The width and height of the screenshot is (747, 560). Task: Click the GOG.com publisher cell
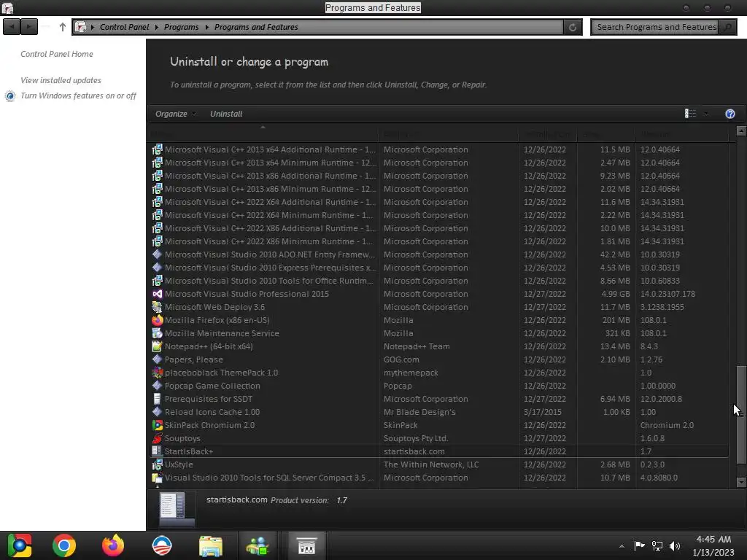click(402, 359)
